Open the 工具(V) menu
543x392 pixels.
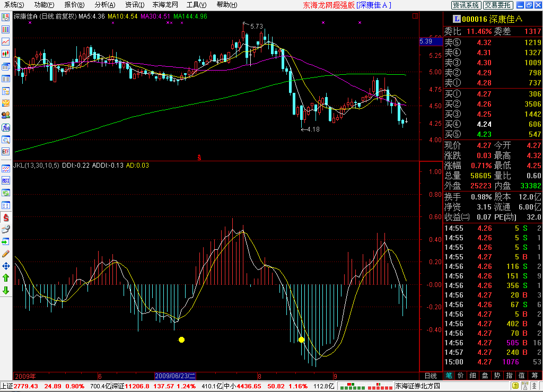(196, 5)
